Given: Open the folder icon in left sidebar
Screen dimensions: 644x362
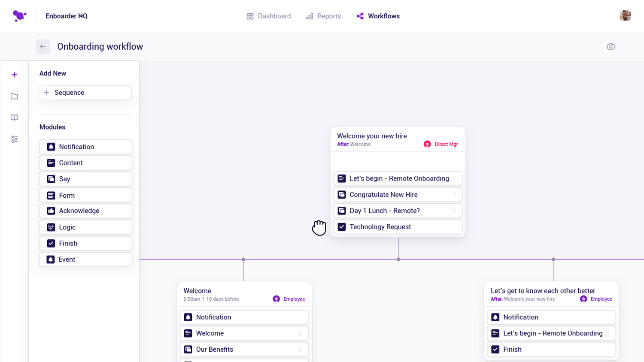Looking at the screenshot, I should click(x=14, y=97).
